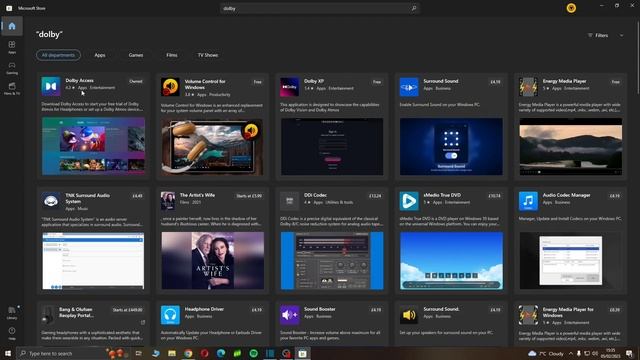
Task: Select the Games filter tab
Action: [136, 55]
